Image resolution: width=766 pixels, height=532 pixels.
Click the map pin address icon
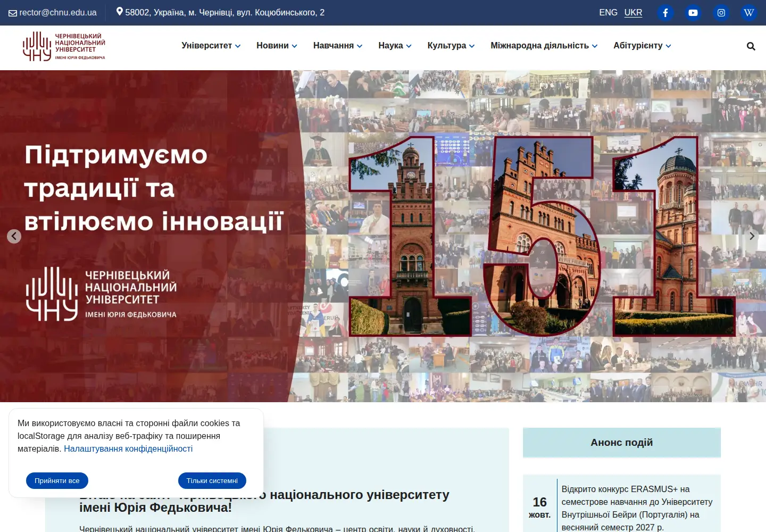120,12
